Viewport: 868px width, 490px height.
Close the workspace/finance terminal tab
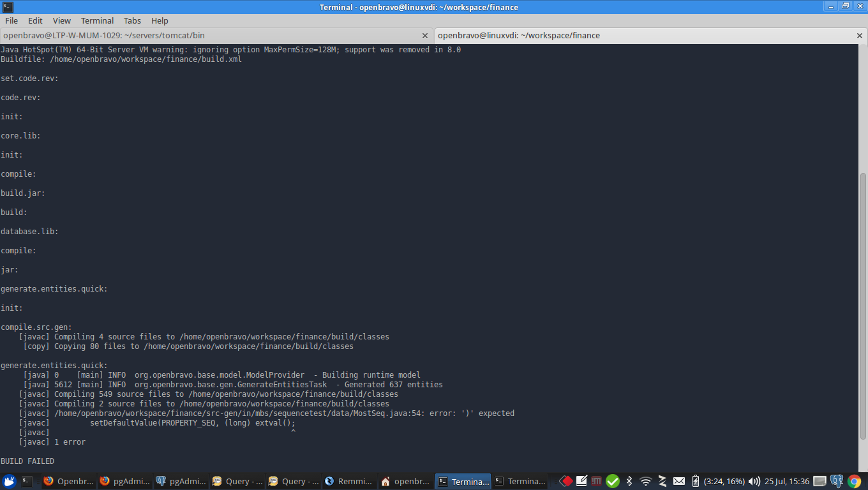pyautogui.click(x=860, y=36)
